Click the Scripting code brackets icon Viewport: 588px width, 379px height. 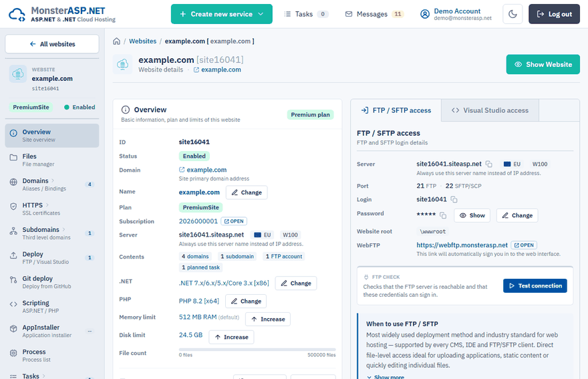13,304
